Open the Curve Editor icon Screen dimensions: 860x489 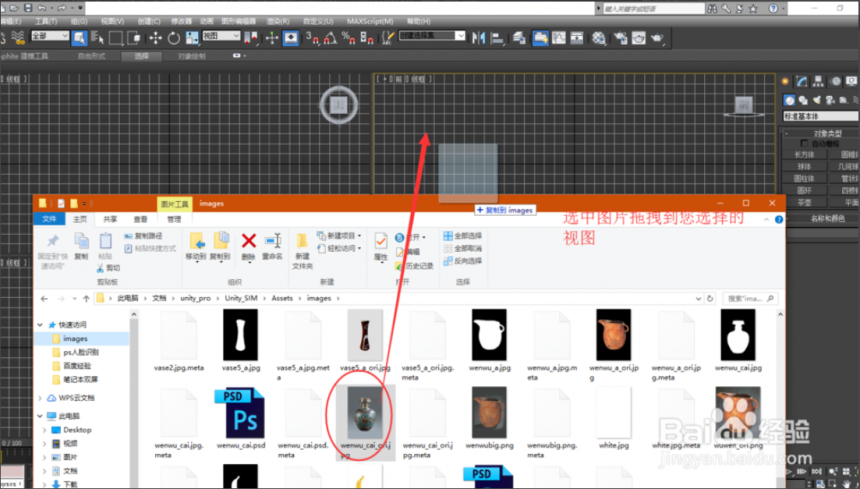559,38
